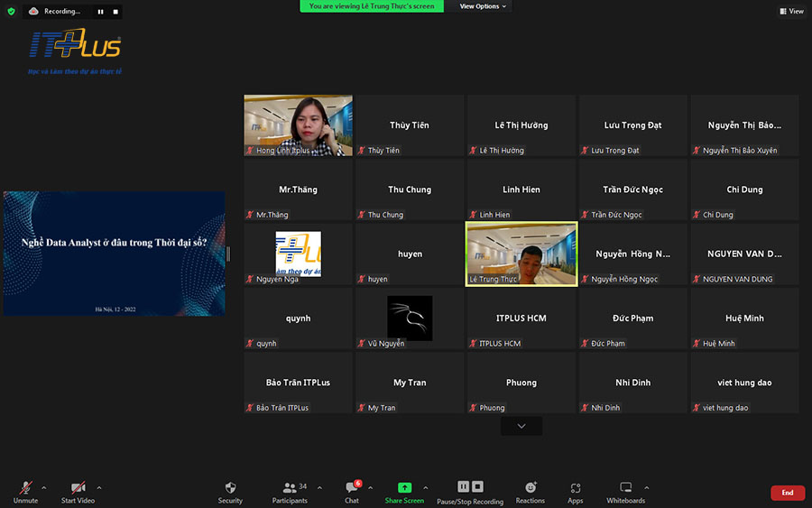Expand the Share Screen options caret
The image size is (812, 508).
point(425,487)
